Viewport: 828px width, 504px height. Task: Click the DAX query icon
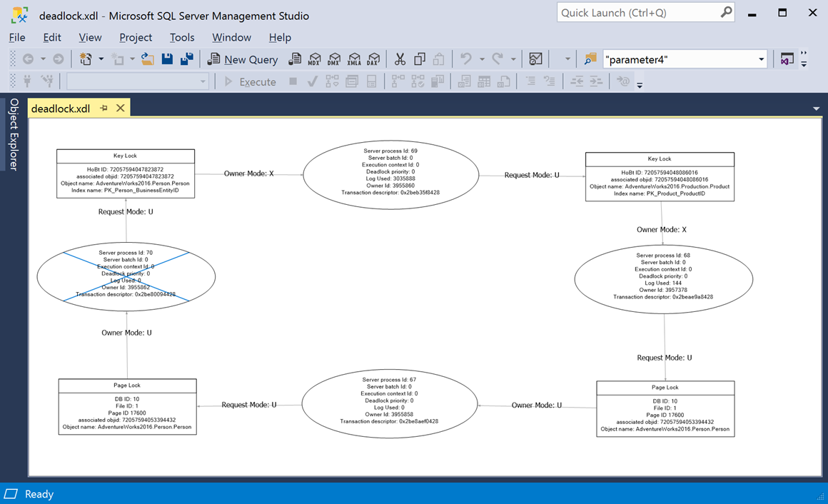373,59
